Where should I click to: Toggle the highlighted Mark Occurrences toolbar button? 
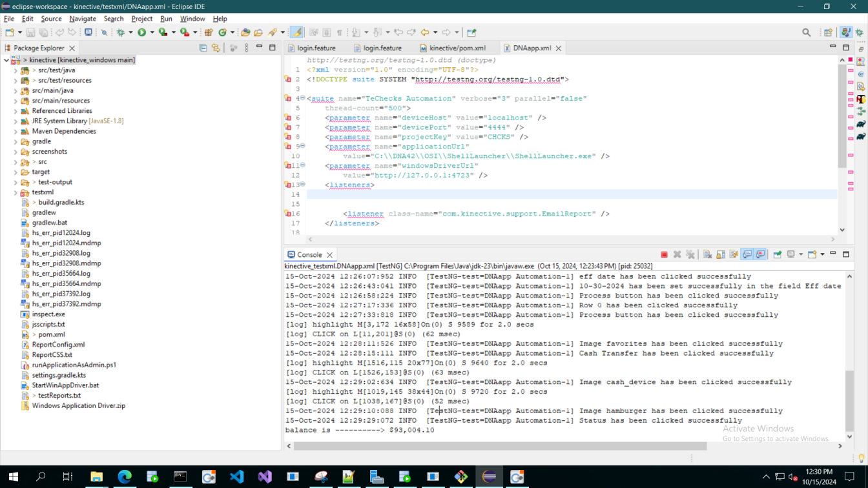point(296,32)
